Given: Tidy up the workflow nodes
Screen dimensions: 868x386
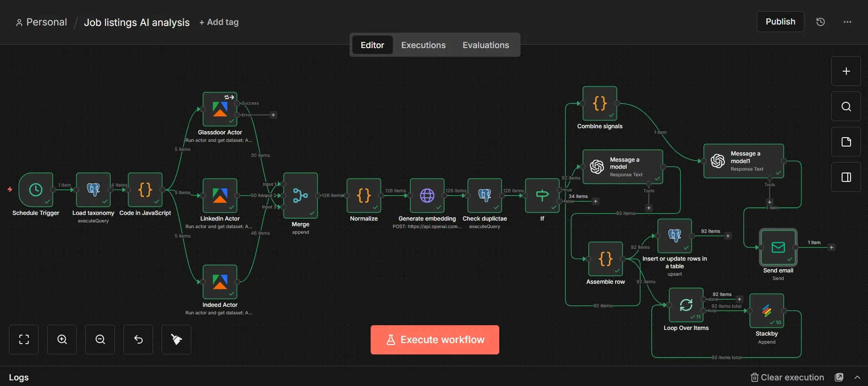Looking at the screenshot, I should (x=177, y=339).
